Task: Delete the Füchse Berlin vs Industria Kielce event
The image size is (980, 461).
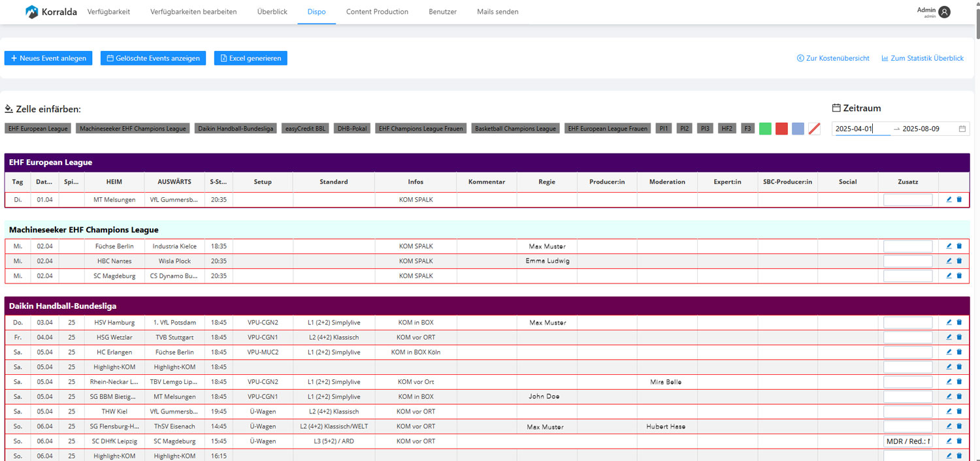Action: click(x=959, y=246)
